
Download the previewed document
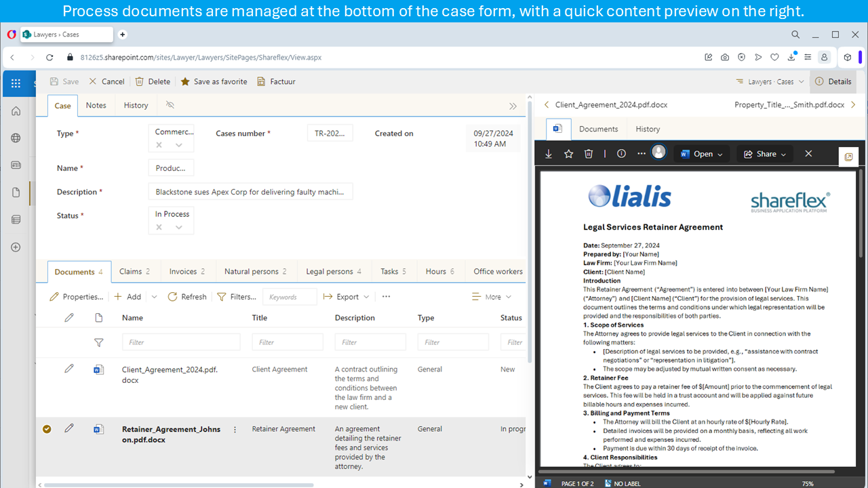click(x=549, y=154)
